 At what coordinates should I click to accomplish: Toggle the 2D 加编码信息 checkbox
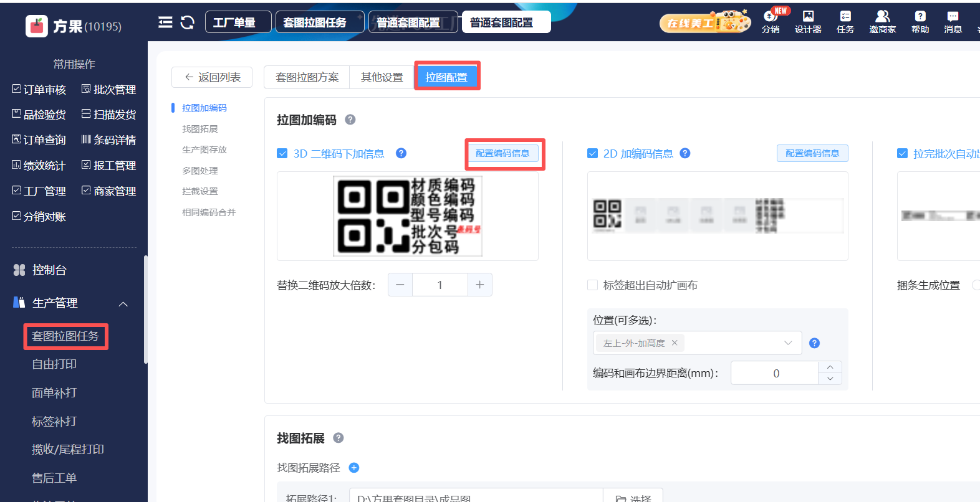point(592,153)
